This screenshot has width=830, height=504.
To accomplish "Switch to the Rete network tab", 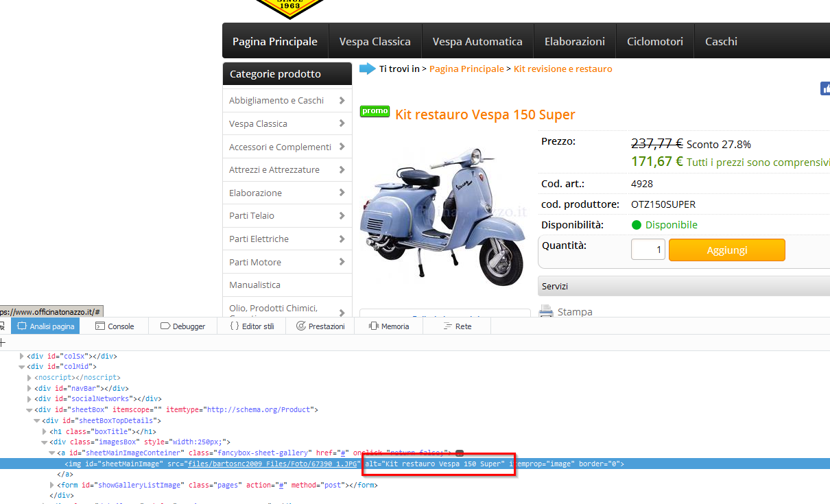I will click(458, 326).
